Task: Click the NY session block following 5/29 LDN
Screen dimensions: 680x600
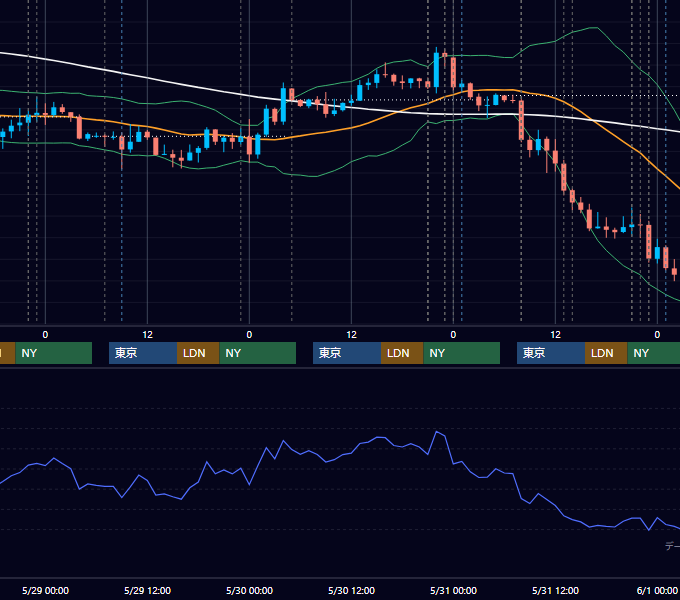Action: (x=258, y=353)
